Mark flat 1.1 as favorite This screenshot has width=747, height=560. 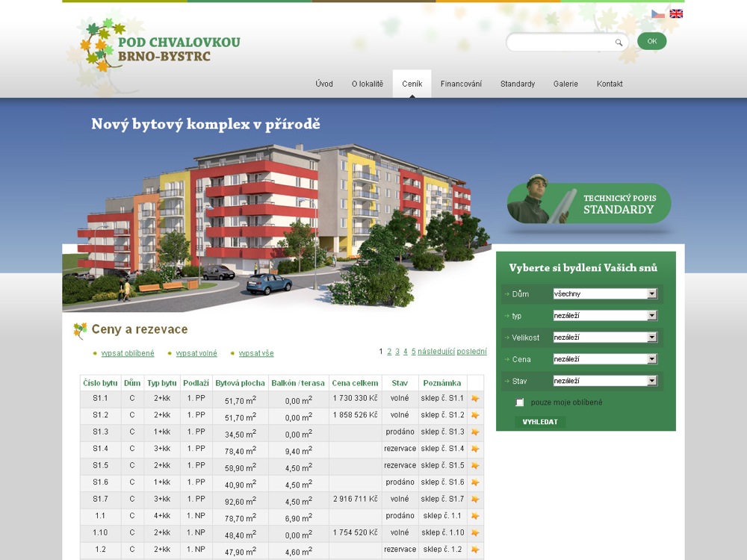point(475,517)
